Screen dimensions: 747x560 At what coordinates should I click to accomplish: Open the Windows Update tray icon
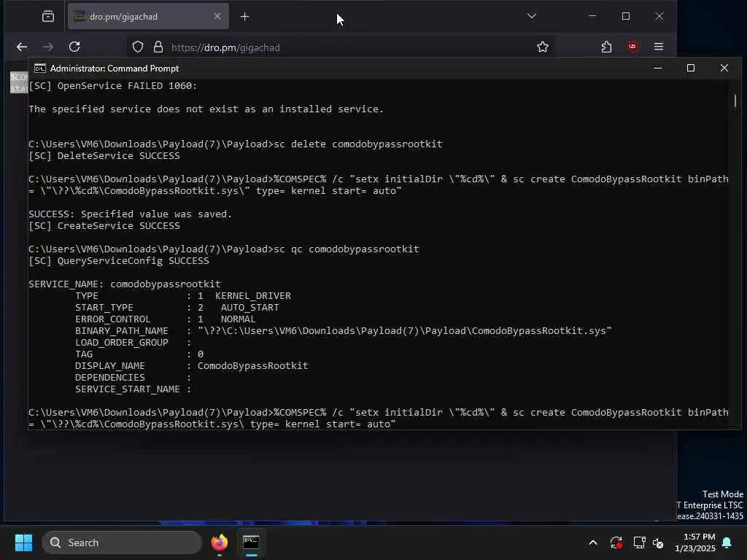pyautogui.click(x=616, y=542)
